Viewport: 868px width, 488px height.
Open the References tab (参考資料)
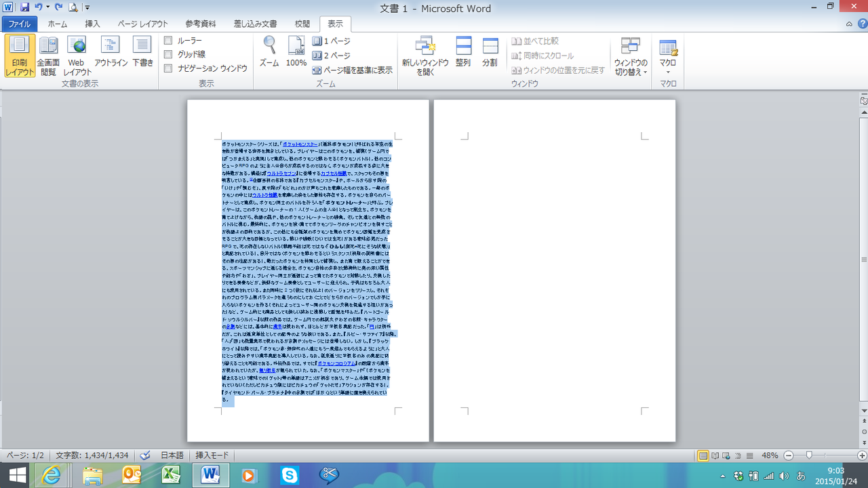point(200,24)
